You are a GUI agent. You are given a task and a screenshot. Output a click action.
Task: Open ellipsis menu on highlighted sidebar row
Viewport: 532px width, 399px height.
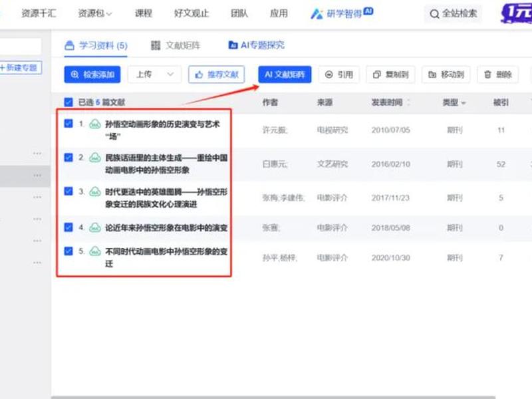click(37, 176)
